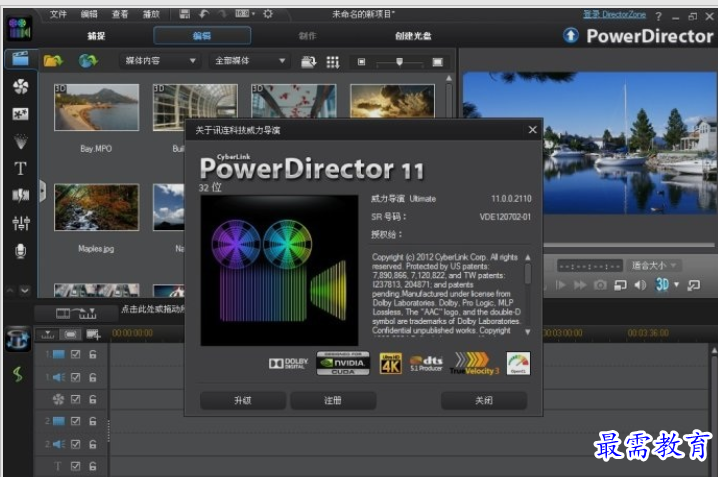Viewport: 718px width, 477px height.
Task: Open the preferences gear icon
Action: [x=268, y=14]
